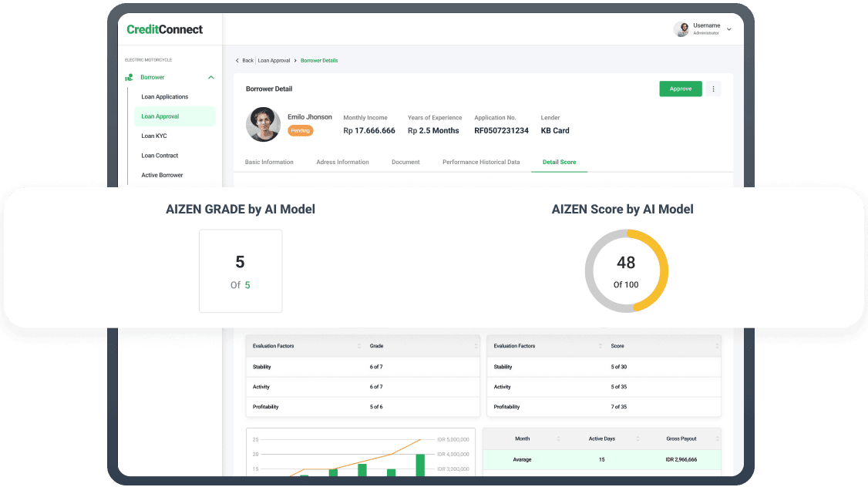Image resolution: width=868 pixels, height=487 pixels.
Task: Collapse the Borrower sidebar section
Action: [x=211, y=78]
